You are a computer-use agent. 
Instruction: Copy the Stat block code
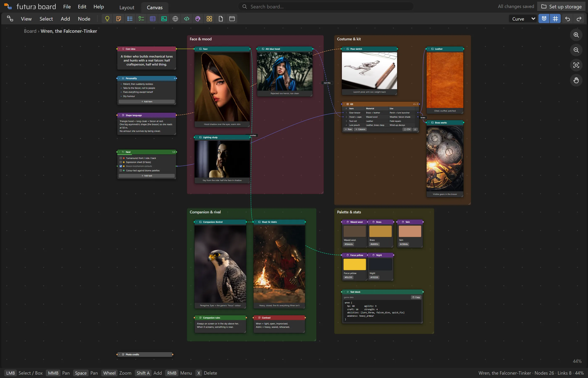(416, 297)
